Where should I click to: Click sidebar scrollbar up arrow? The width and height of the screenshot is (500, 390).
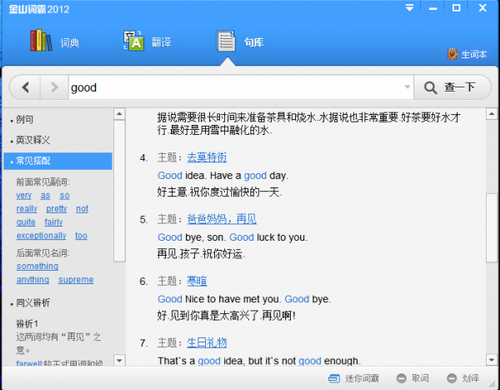pyautogui.click(x=119, y=114)
